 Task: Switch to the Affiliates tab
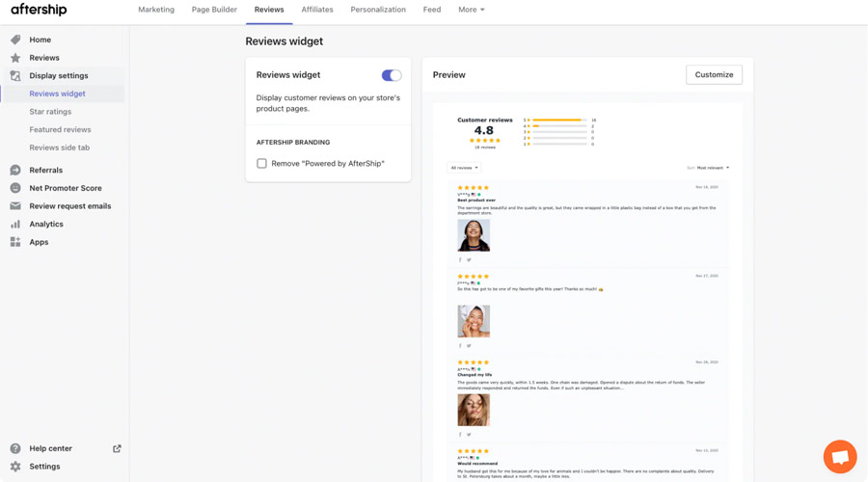coord(316,10)
